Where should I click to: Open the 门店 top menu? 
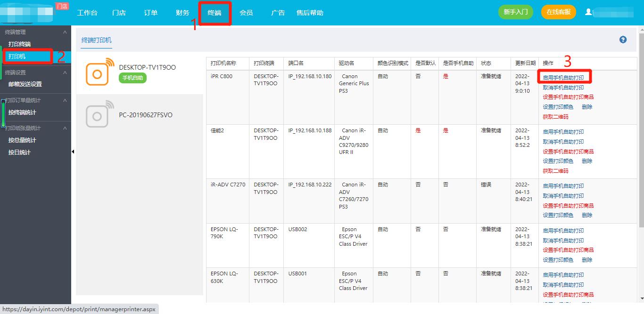(119, 13)
